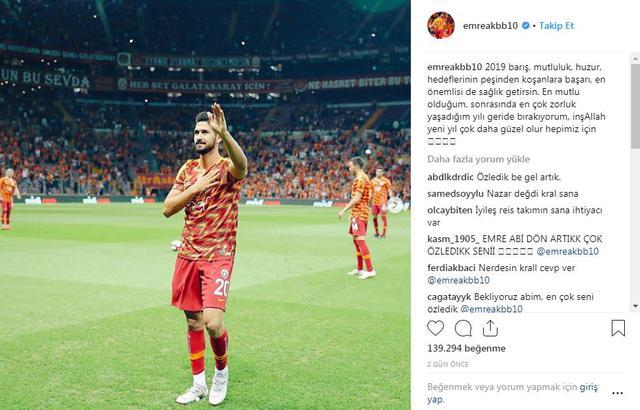The height and width of the screenshot is (410, 640).
Task: Click the @emreakbb10 mention in ferdiakbaci's comment
Action: coord(458,280)
